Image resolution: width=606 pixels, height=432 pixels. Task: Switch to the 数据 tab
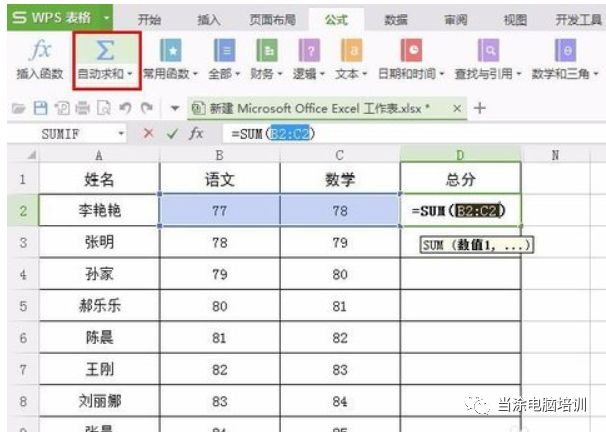[x=396, y=19]
